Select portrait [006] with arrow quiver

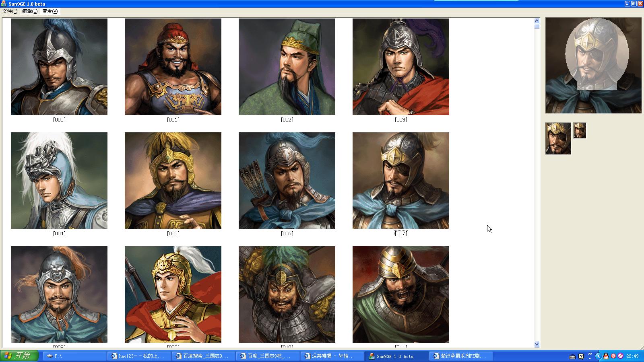click(x=287, y=181)
